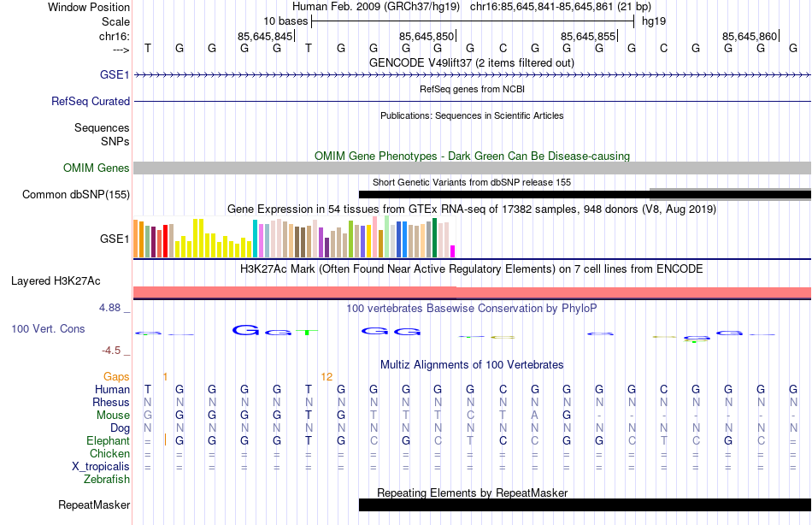This screenshot has height=525, width=812.
Task: Click the 85,645,850 position marker
Action: coord(427,36)
